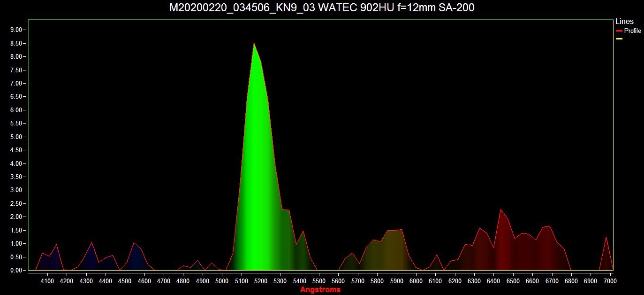Click the 5200 tick label on x-axis
The width and height of the screenshot is (644, 295).
(x=261, y=281)
